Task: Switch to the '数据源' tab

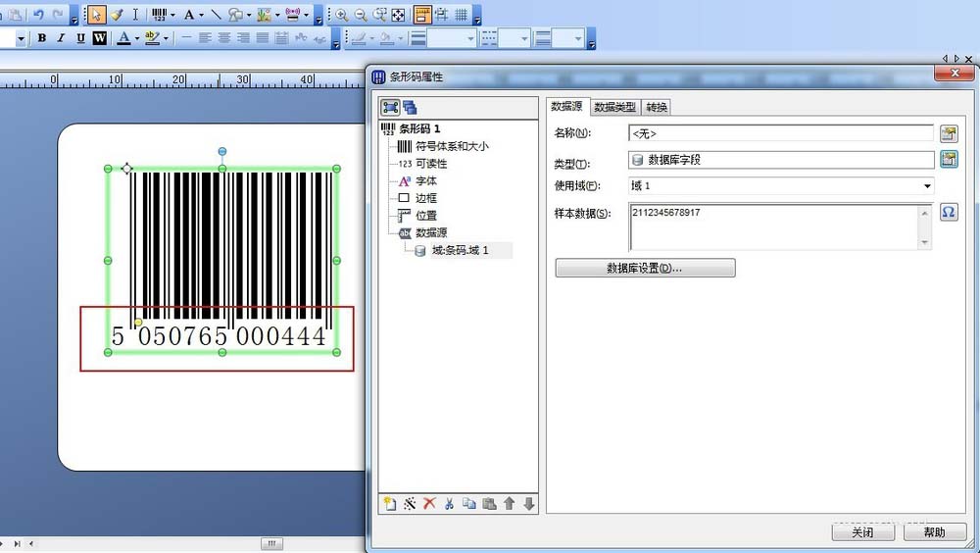Action: point(566,106)
